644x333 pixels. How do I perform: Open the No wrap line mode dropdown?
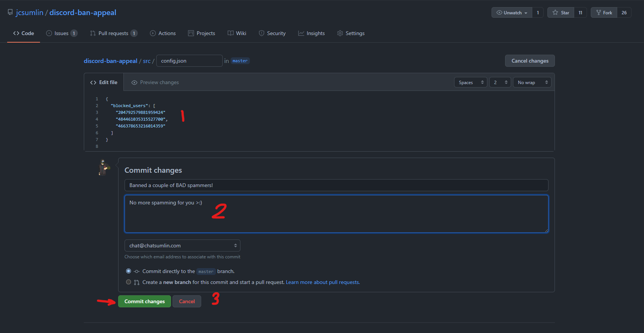pos(532,82)
